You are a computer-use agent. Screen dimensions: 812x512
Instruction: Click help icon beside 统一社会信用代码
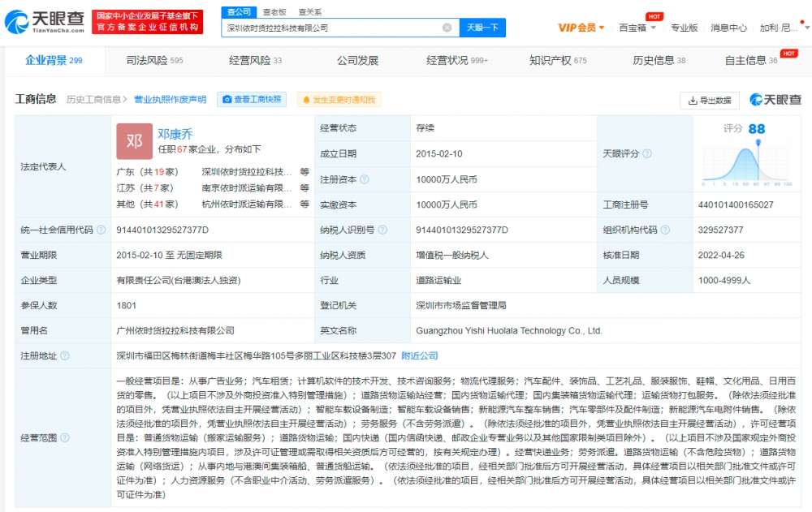[101, 230]
